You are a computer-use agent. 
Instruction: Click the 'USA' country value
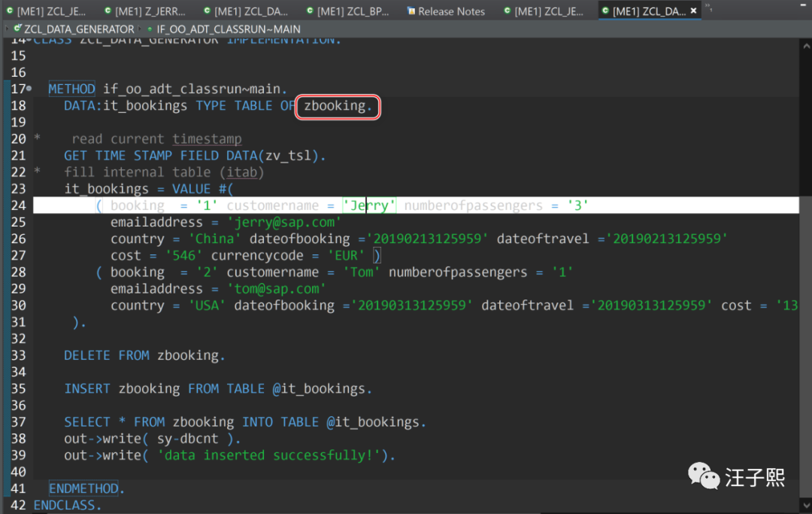pos(208,306)
